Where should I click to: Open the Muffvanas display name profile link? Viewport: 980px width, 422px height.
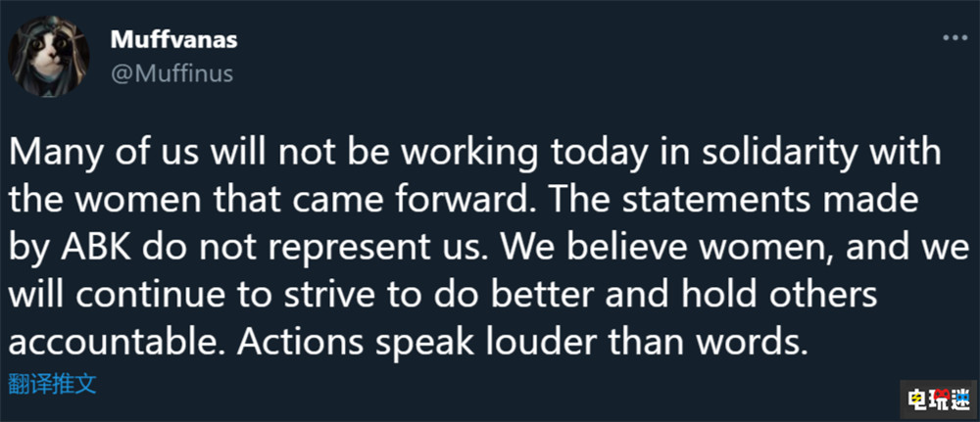(173, 40)
